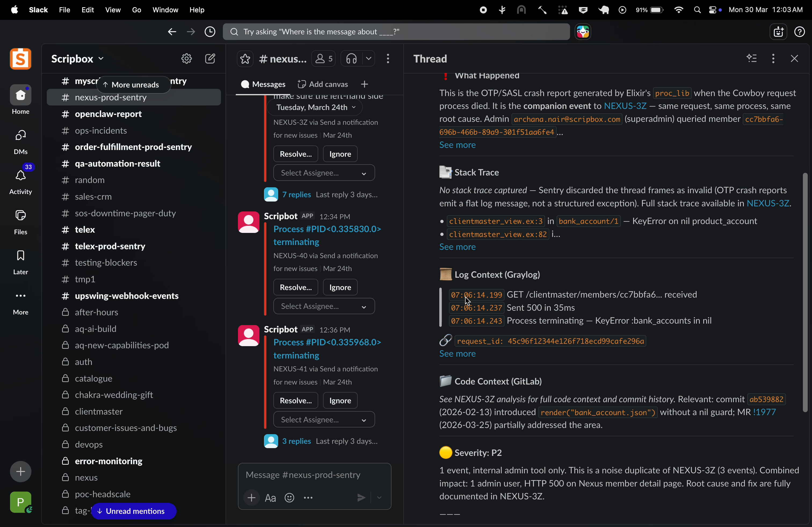Open the Go menu

[x=136, y=10]
